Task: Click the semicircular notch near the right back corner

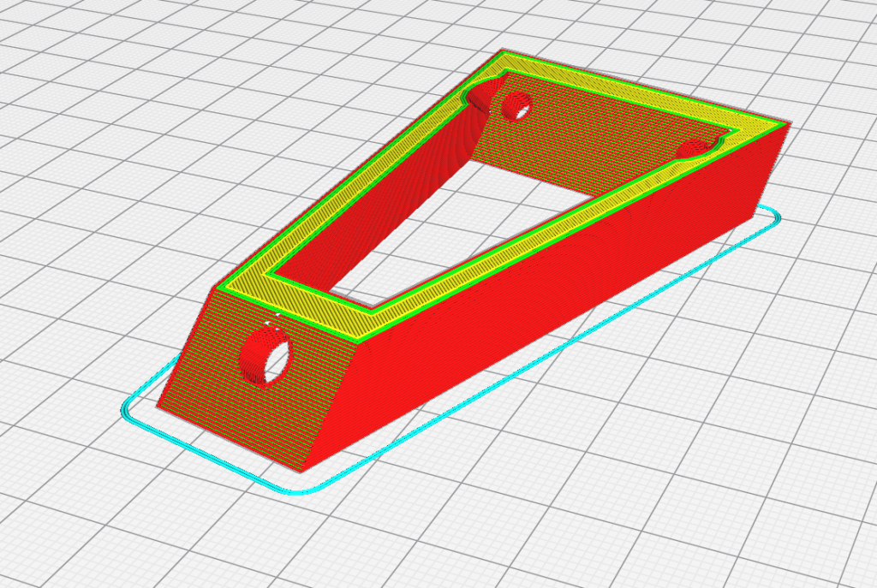Action: (x=692, y=150)
